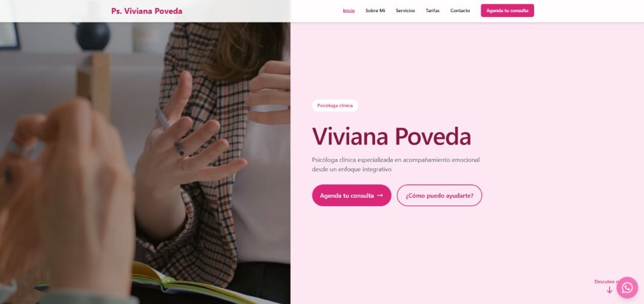Open the Sobre Mí section
This screenshot has width=644, height=304.
pos(375,11)
